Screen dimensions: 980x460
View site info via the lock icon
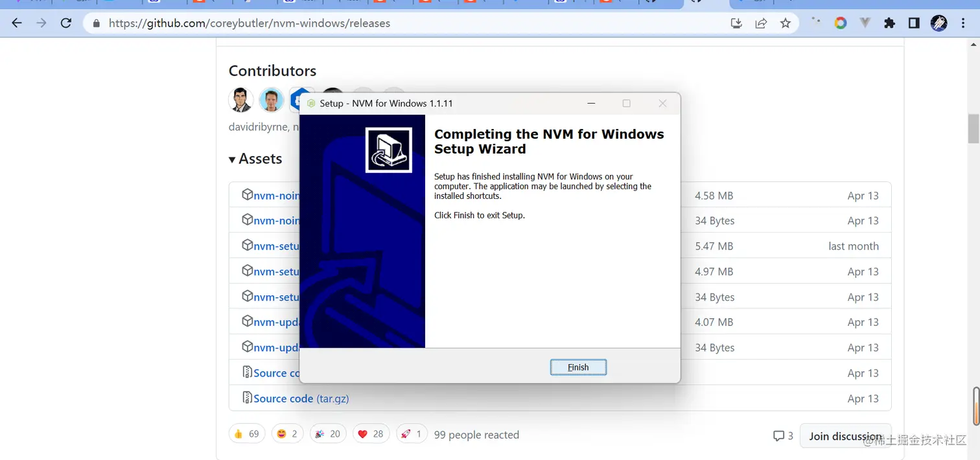tap(97, 23)
